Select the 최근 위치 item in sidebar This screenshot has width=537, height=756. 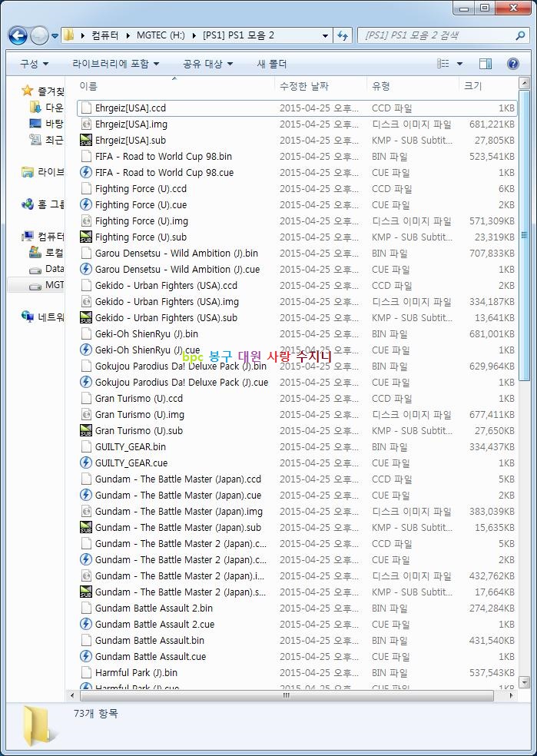46,140
